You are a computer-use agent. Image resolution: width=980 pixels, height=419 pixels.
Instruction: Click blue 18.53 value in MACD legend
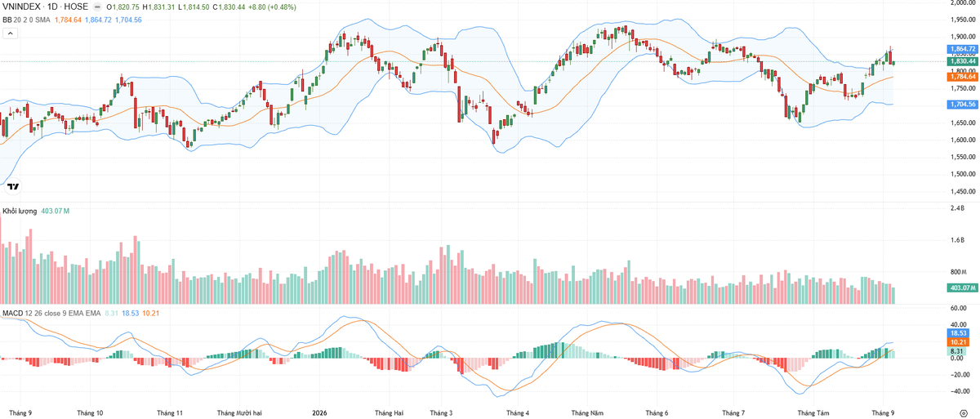[131, 312]
